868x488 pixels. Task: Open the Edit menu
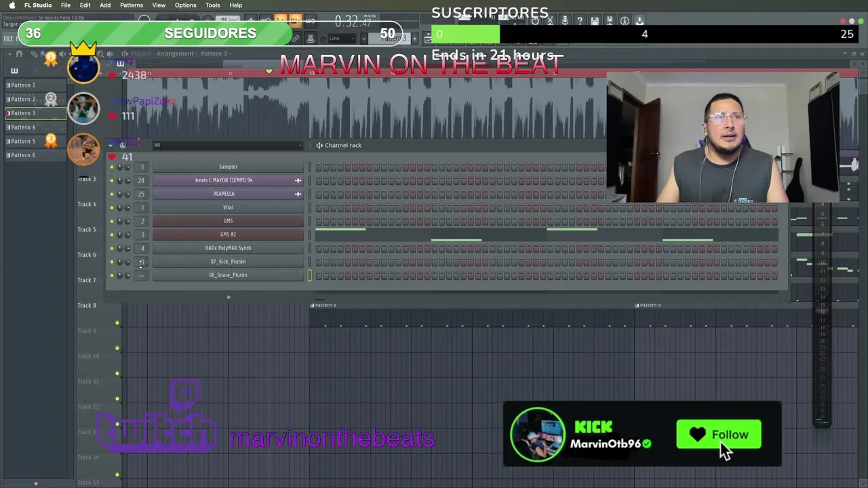(85, 5)
